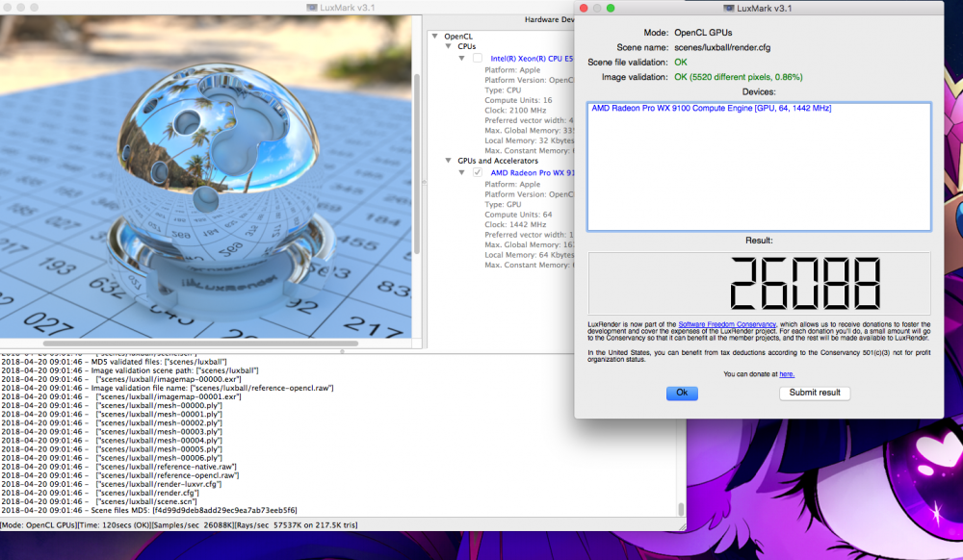The image size is (963, 560).
Task: Click the log panel vertical scrollbar
Action: click(x=681, y=509)
